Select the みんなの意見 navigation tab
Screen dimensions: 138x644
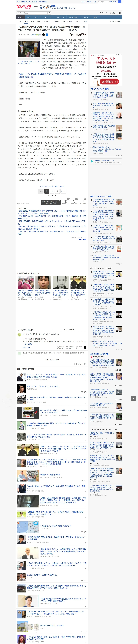[73, 17]
